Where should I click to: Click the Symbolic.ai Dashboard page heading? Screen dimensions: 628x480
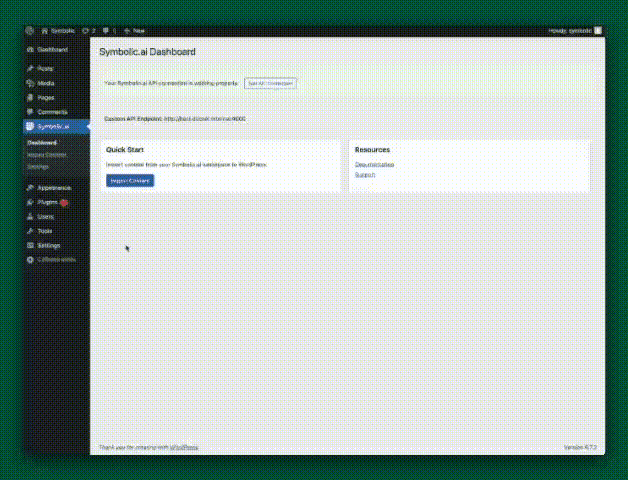[x=147, y=52]
